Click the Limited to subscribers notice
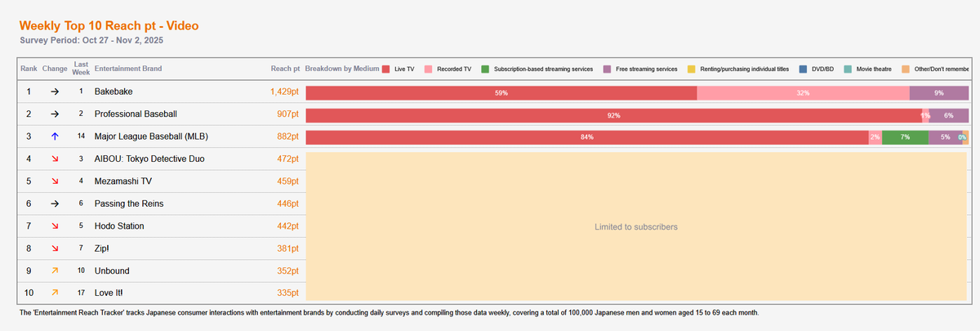This screenshot has width=980, height=331. pyautogui.click(x=636, y=226)
